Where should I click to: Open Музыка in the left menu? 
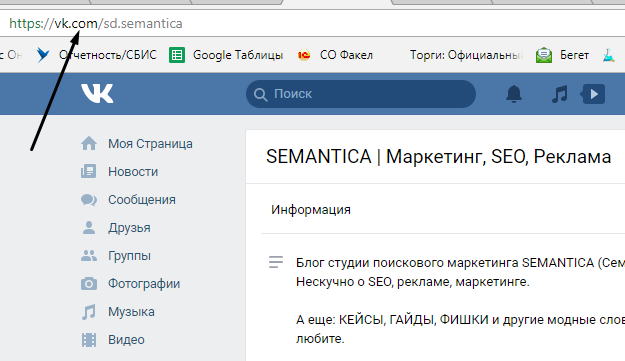(x=131, y=312)
